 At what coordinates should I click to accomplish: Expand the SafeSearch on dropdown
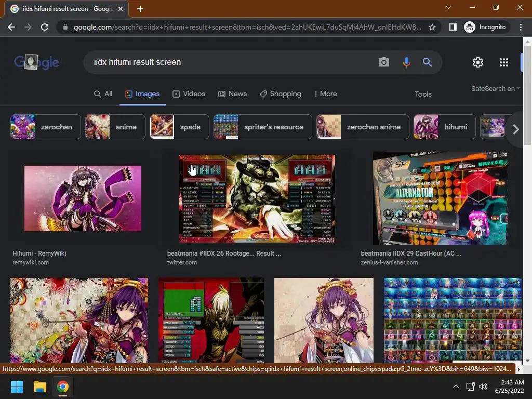click(495, 88)
